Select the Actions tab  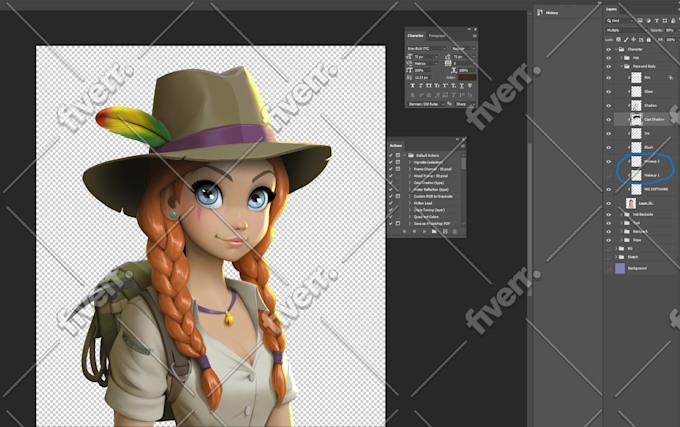click(x=396, y=146)
